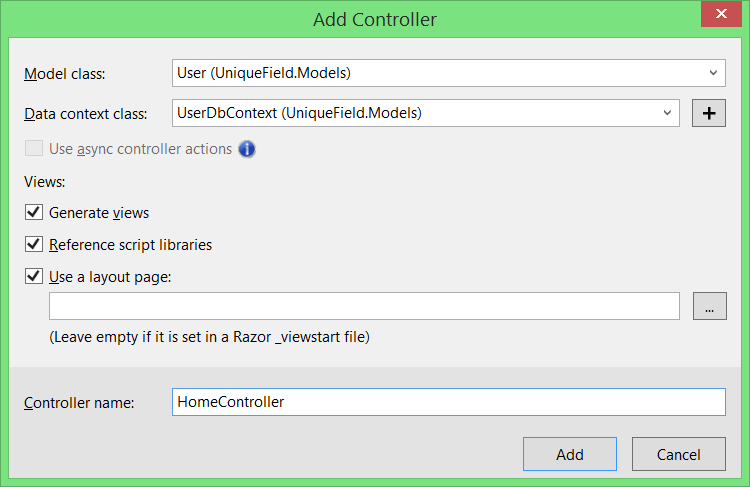The image size is (750, 487).
Task: Click the Cancel button
Action: click(679, 454)
